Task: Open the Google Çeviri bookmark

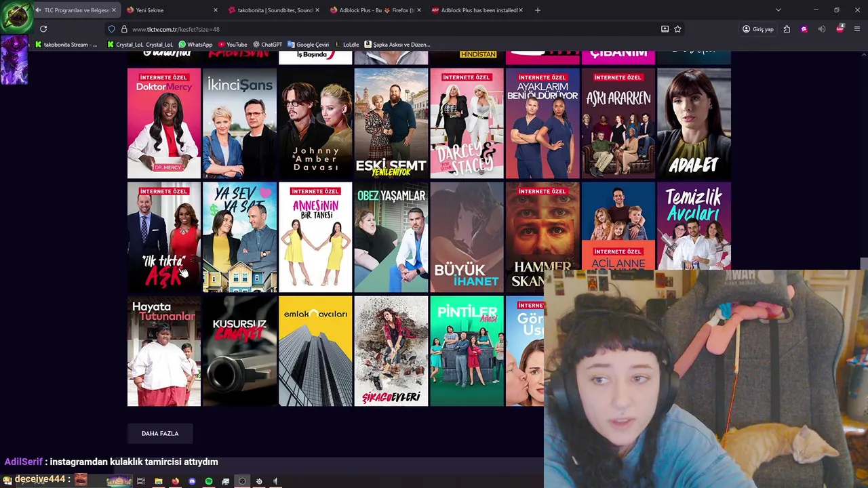Action: click(x=309, y=45)
